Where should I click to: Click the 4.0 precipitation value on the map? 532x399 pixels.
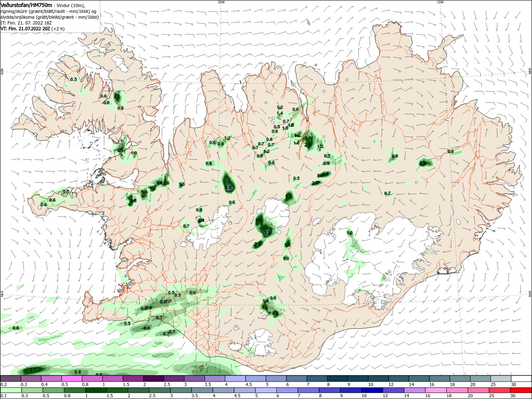[228, 188]
